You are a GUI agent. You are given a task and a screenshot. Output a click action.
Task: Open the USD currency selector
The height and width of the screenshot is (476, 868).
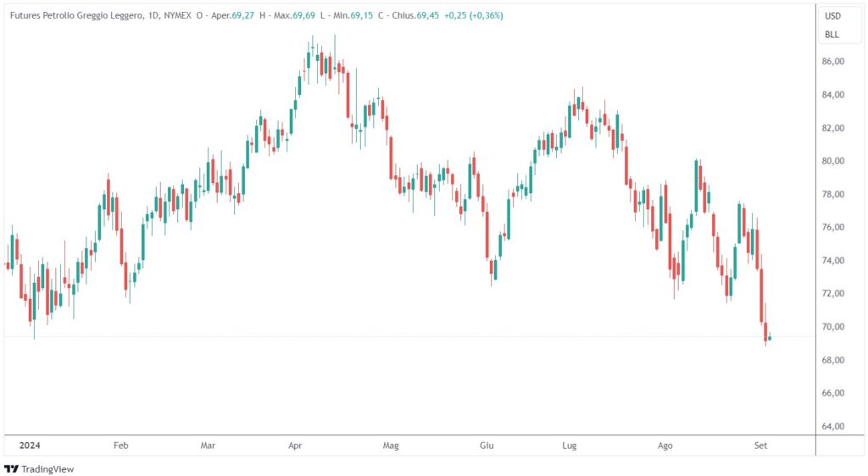tap(832, 16)
